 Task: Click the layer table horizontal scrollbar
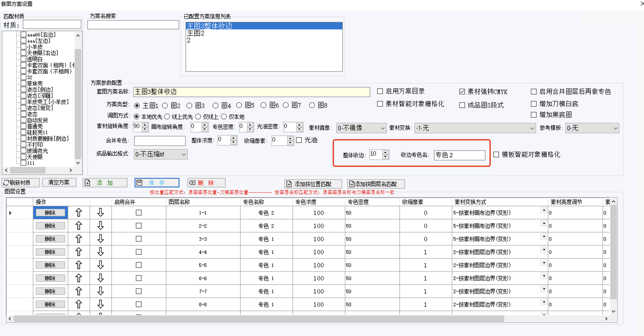[259, 319]
